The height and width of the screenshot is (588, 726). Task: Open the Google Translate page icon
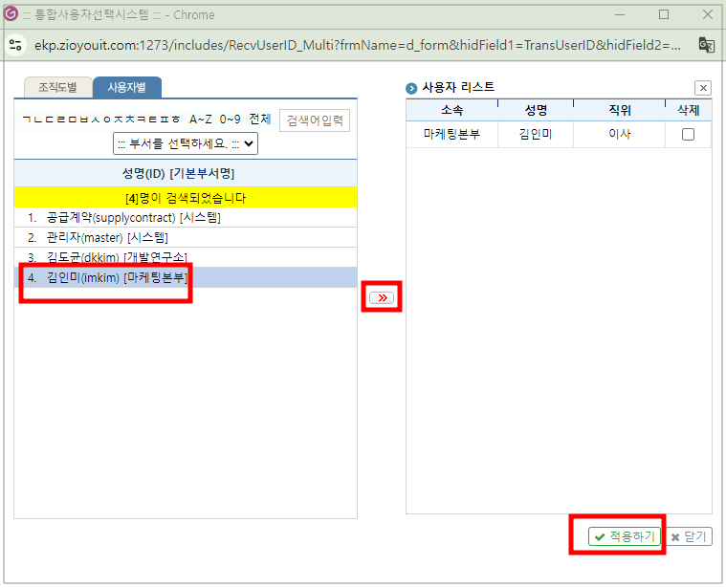tap(707, 45)
